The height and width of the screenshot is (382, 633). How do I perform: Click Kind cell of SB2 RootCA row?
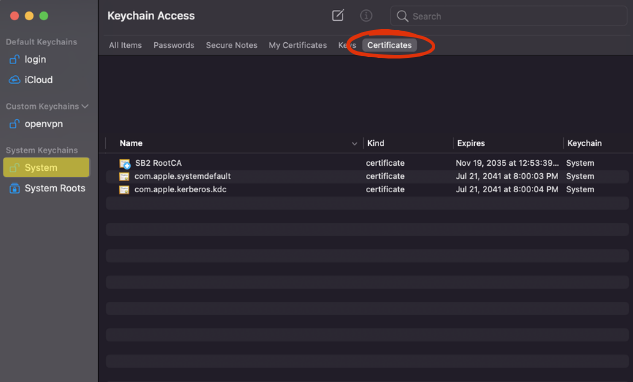click(x=385, y=163)
